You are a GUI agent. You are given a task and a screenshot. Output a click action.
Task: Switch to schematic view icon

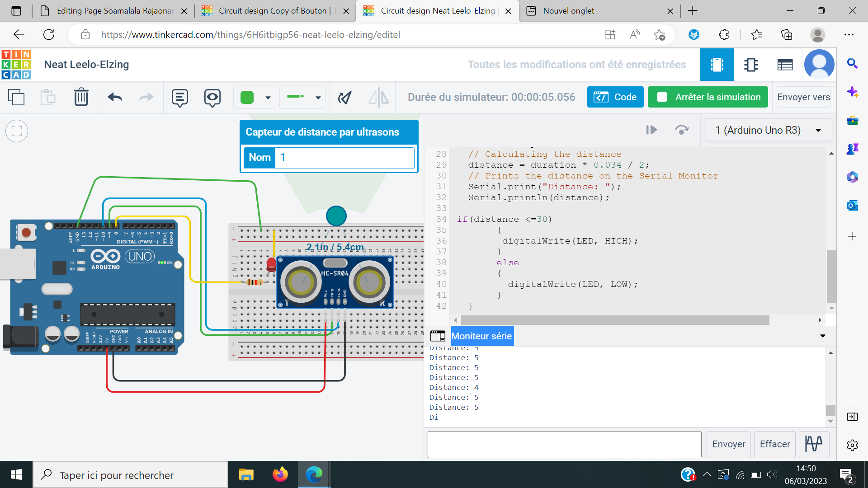[x=751, y=65]
